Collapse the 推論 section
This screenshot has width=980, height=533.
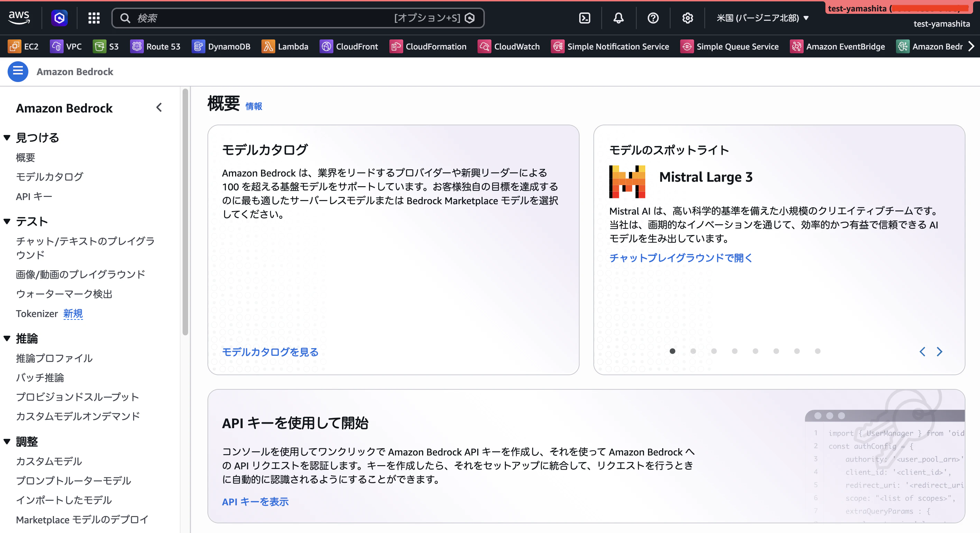7,338
